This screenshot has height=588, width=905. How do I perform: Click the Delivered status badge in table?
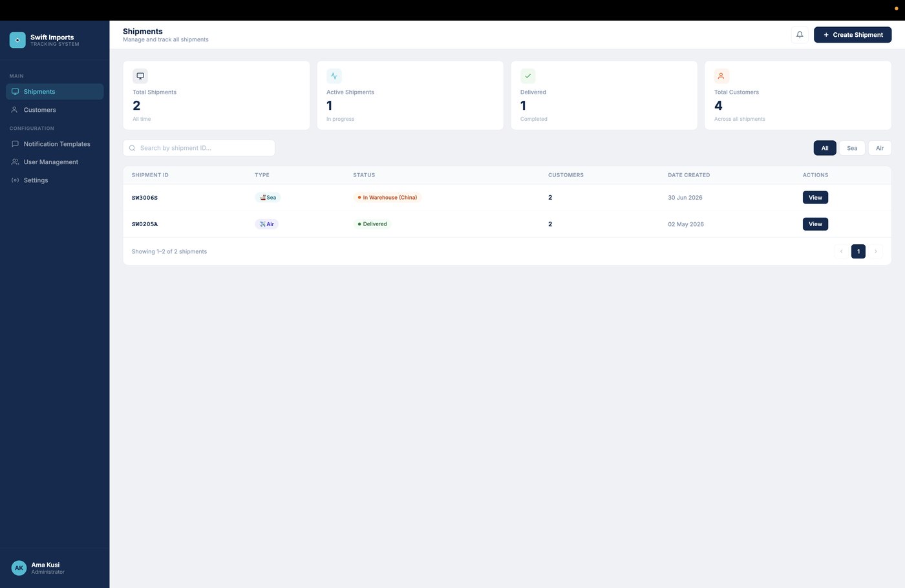click(x=372, y=224)
